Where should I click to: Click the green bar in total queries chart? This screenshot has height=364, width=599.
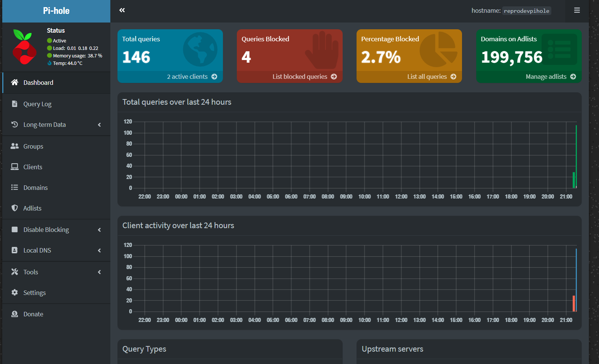tap(576, 158)
